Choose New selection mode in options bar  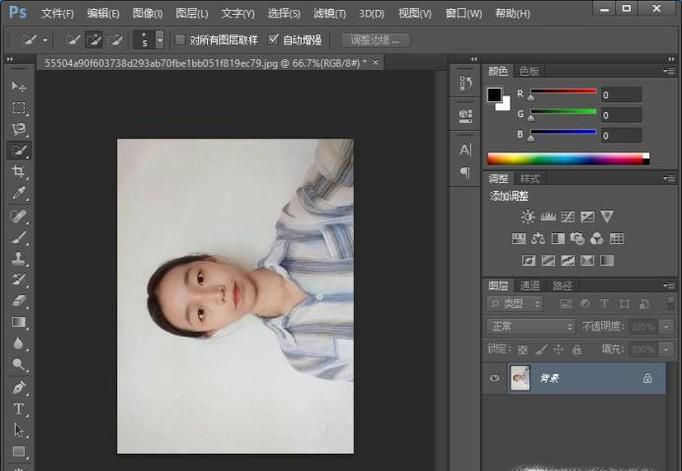click(73, 40)
